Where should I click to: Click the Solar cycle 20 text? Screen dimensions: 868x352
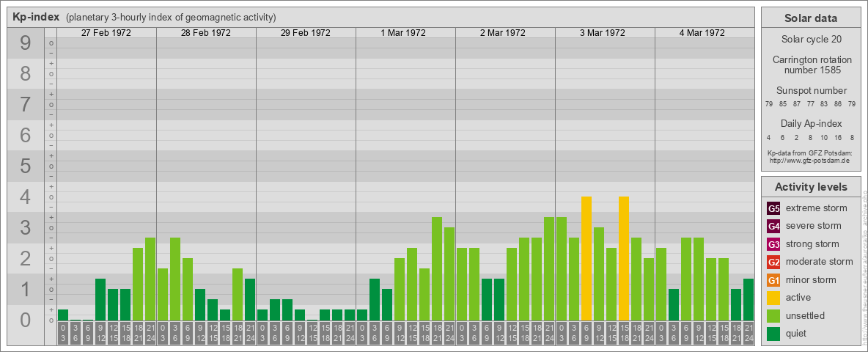click(x=811, y=40)
